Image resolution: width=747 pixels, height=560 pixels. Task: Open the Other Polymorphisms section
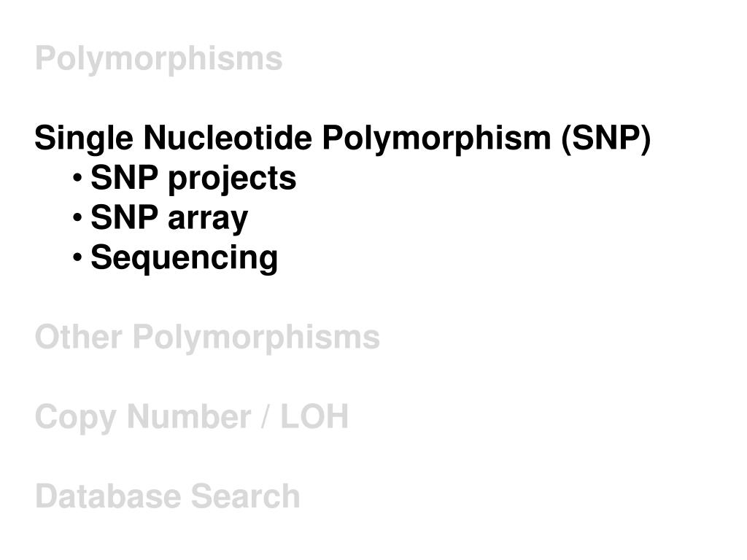[207, 338]
